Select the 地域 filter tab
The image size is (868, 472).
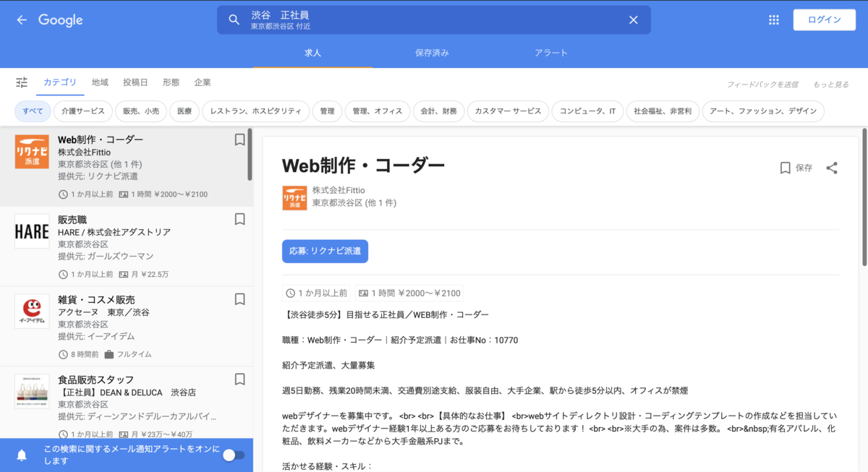coord(100,82)
